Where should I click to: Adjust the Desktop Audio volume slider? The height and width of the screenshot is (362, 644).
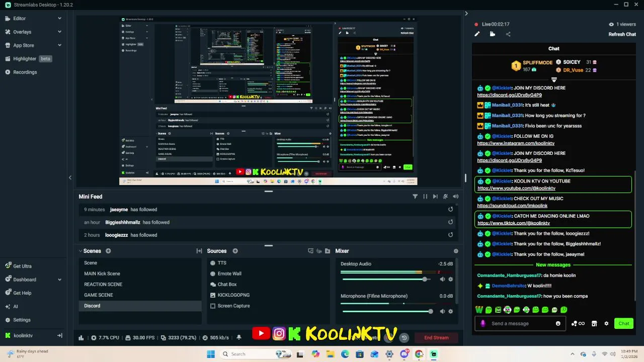[386, 279]
